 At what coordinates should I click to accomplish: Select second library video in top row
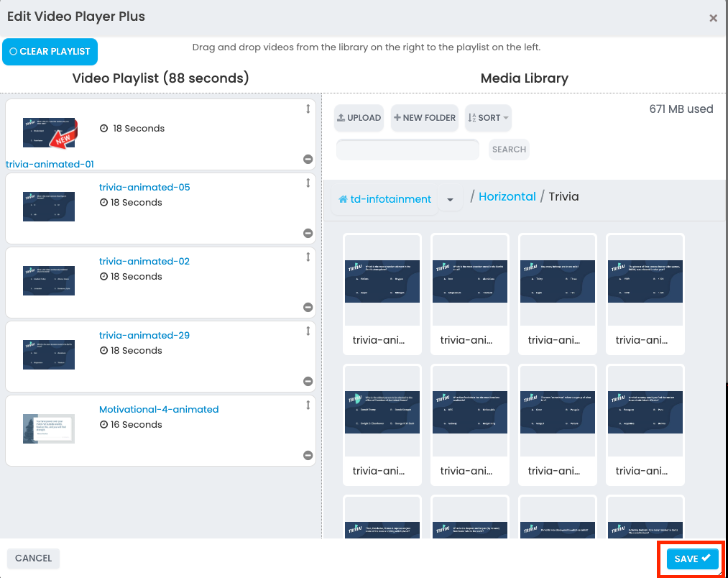coord(470,294)
